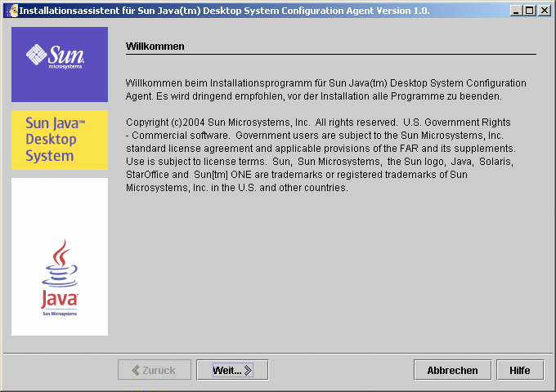The height and width of the screenshot is (392, 556).
Task: Maximize the installer window
Action: [530, 11]
